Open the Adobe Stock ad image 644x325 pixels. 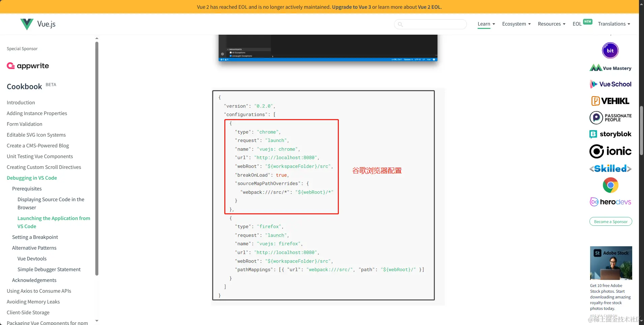pos(611,263)
